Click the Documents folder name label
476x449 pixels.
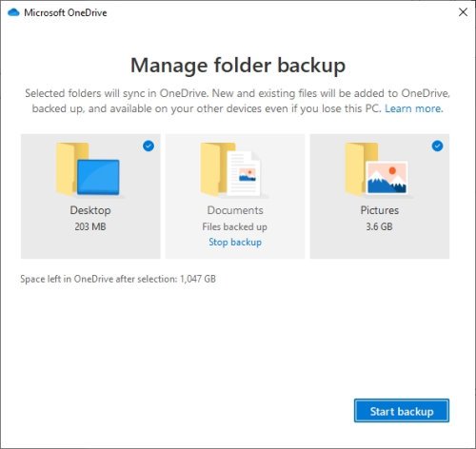235,210
